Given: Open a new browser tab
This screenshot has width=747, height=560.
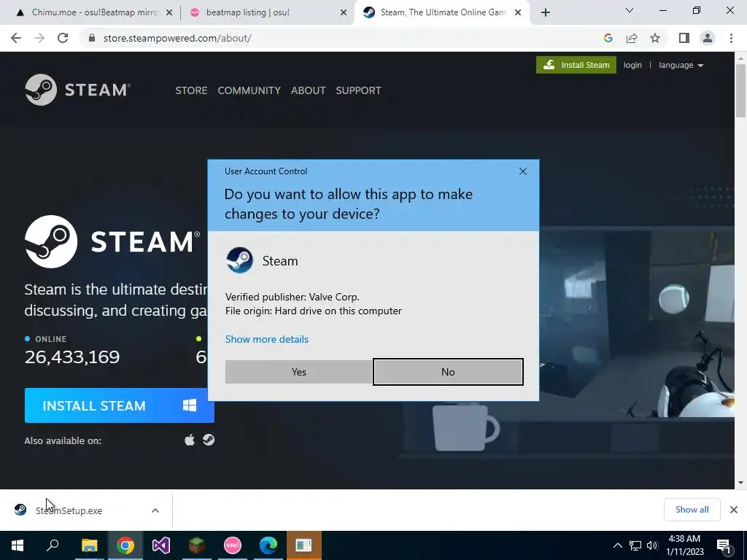Looking at the screenshot, I should coord(546,13).
